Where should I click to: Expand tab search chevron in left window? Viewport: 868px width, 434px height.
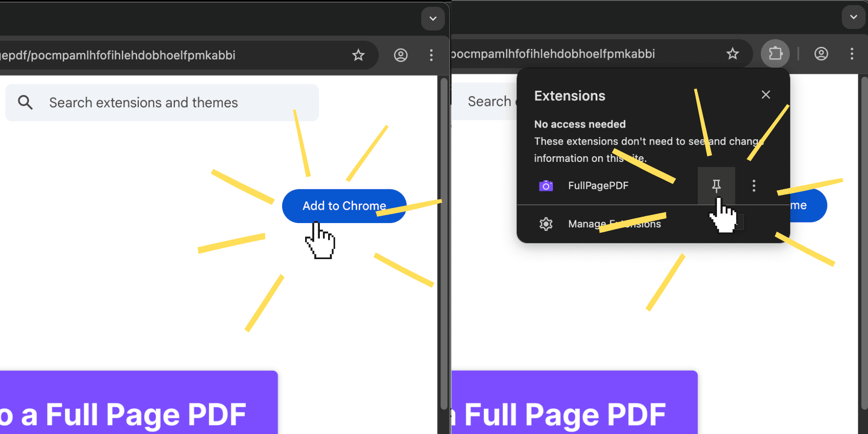pyautogui.click(x=433, y=19)
